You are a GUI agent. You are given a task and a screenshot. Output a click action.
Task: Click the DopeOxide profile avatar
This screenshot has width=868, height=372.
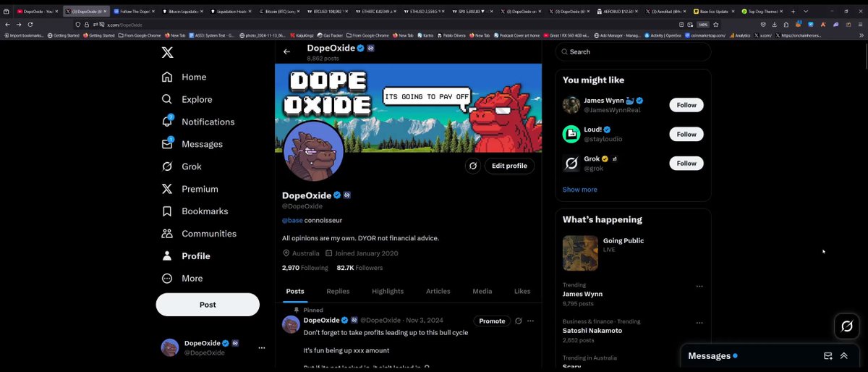(313, 151)
